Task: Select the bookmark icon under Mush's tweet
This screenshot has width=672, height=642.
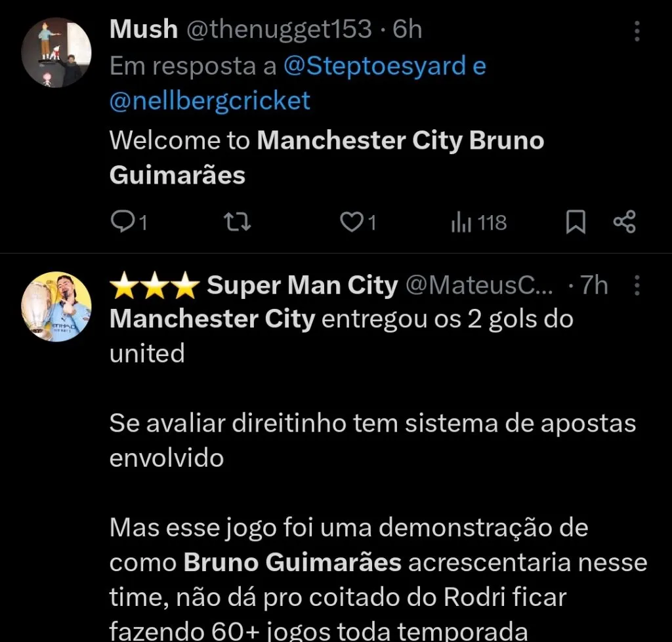Action: [x=575, y=222]
